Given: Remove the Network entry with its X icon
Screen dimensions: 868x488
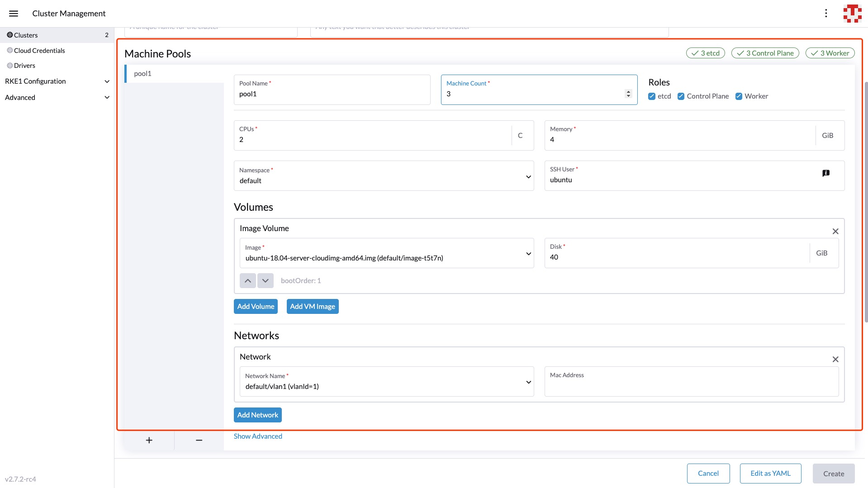Looking at the screenshot, I should tap(835, 359).
